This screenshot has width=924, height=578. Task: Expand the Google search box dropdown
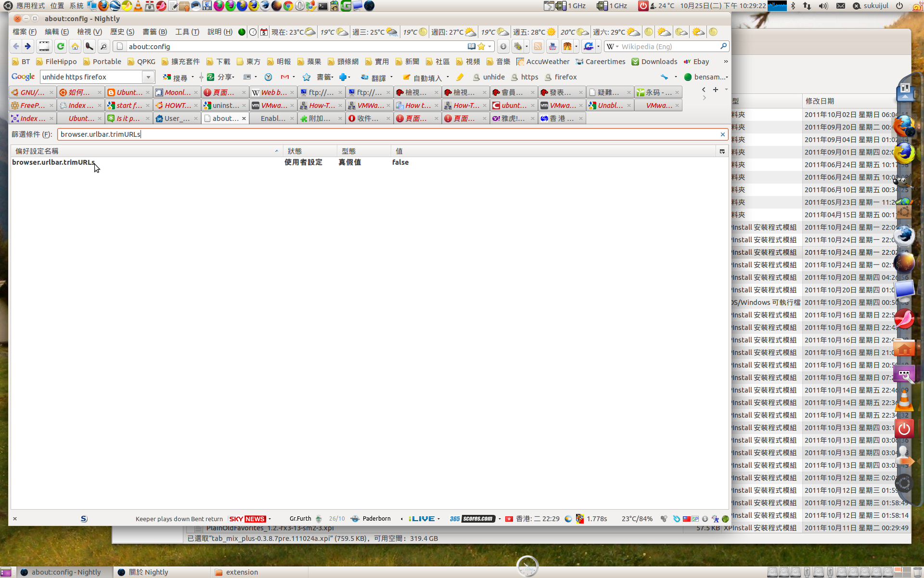(x=148, y=77)
